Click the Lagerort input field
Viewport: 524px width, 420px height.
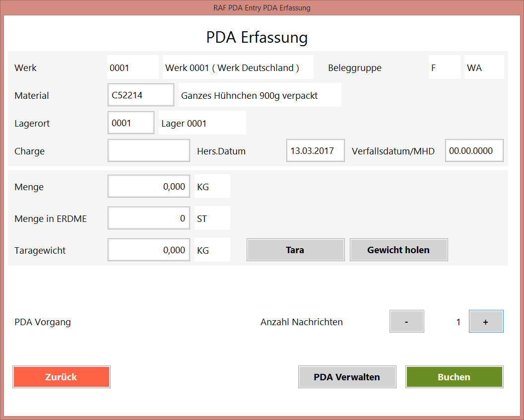click(131, 123)
